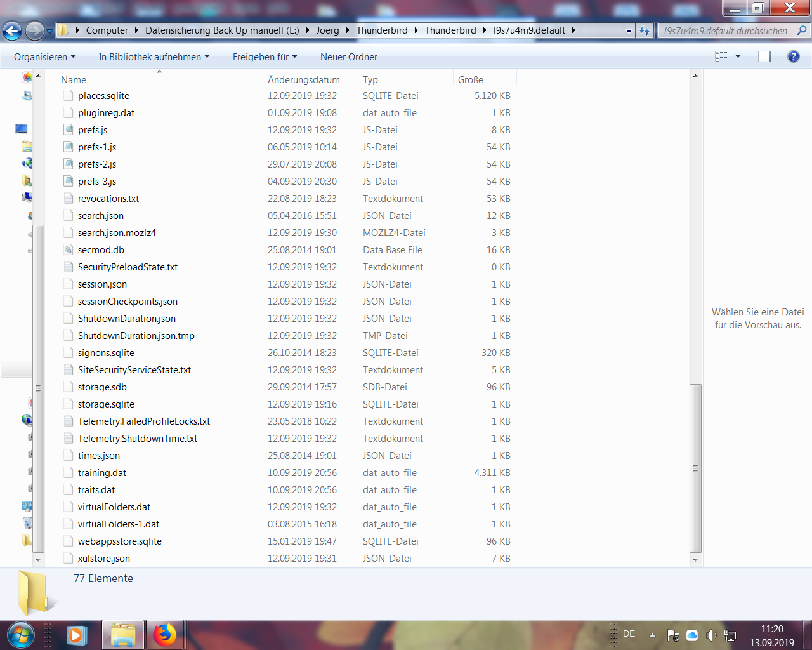
Task: Open volume speaker tray icon
Action: pyautogui.click(x=711, y=635)
